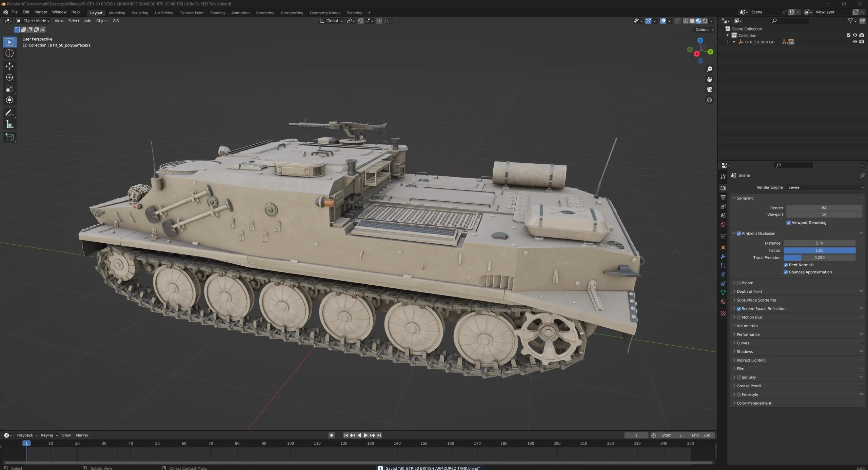
Task: Open the Render Properties tab
Action: tap(723, 188)
